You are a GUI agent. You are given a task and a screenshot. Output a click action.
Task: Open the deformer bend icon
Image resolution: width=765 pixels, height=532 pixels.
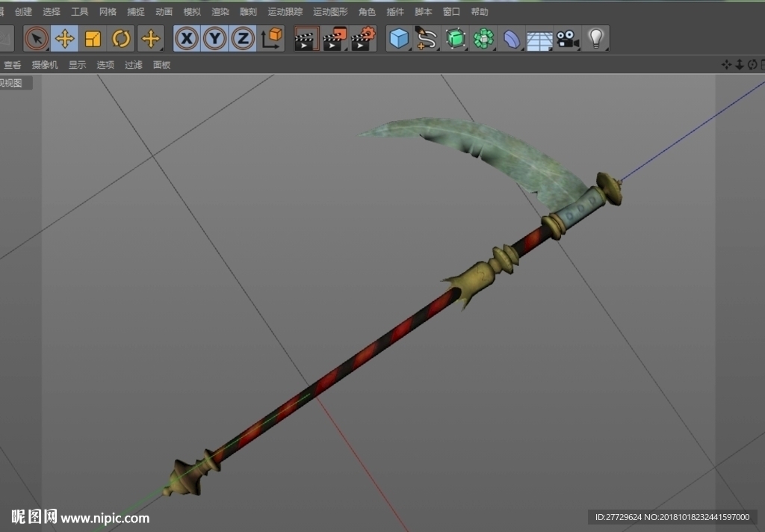(511, 39)
